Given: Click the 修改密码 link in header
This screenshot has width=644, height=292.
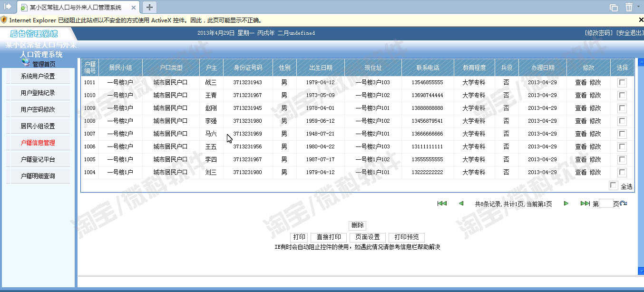Looking at the screenshot, I should coord(598,33).
